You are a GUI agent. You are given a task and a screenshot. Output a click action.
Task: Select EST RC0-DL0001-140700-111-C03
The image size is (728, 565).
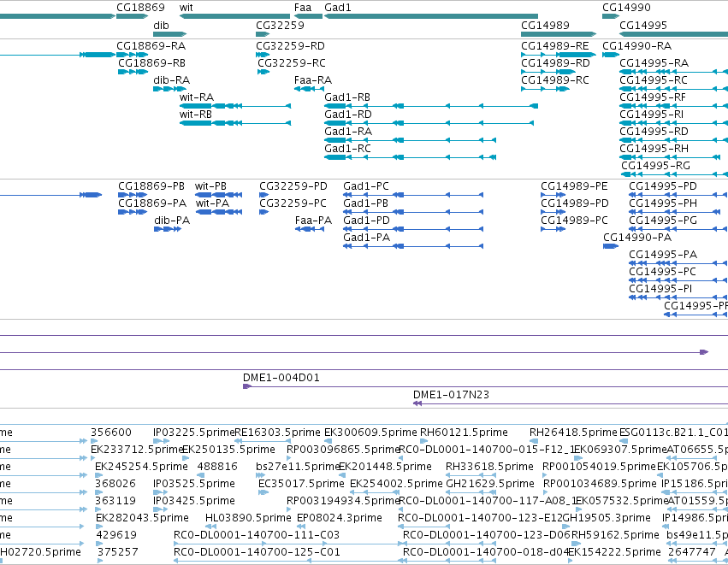click(287, 544)
